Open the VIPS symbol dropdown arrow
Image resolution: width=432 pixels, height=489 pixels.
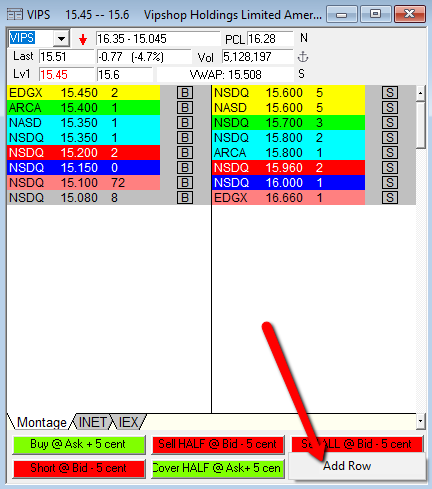[61, 39]
